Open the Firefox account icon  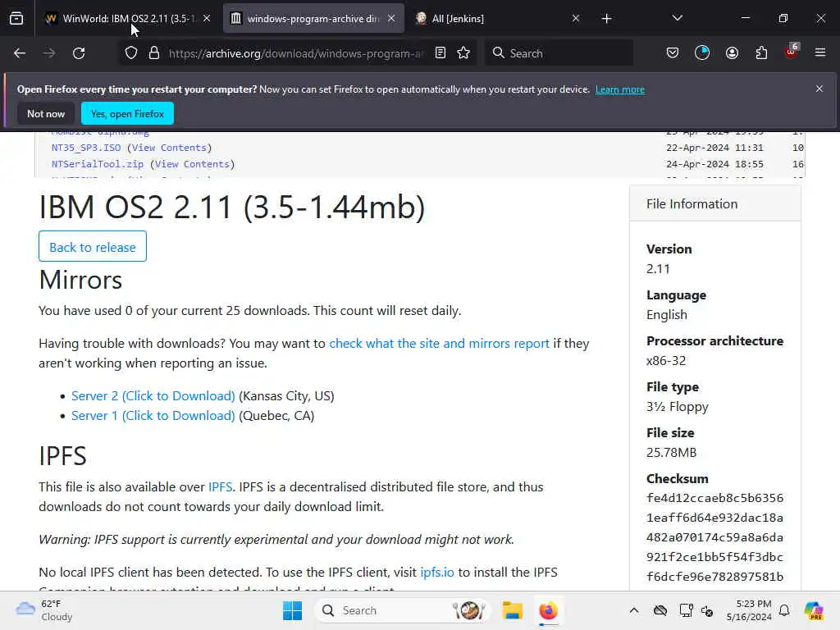click(732, 53)
